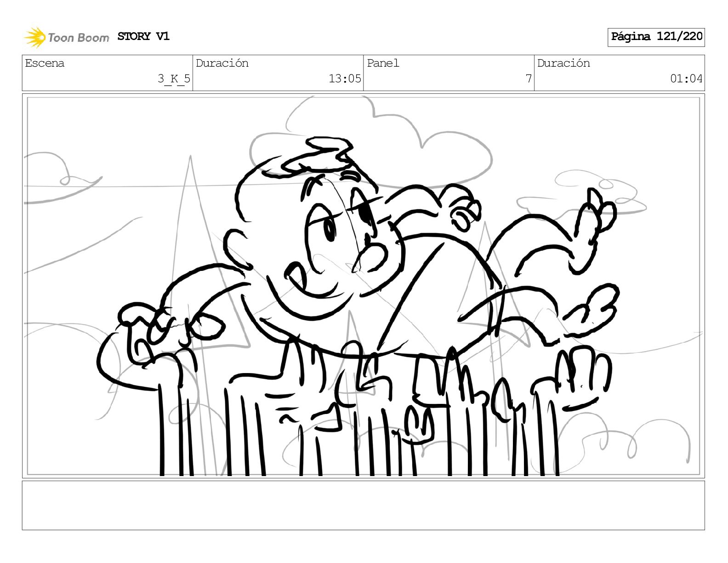Click the Toon Boom logo
Screen dimensions: 728x563
[67, 37]
